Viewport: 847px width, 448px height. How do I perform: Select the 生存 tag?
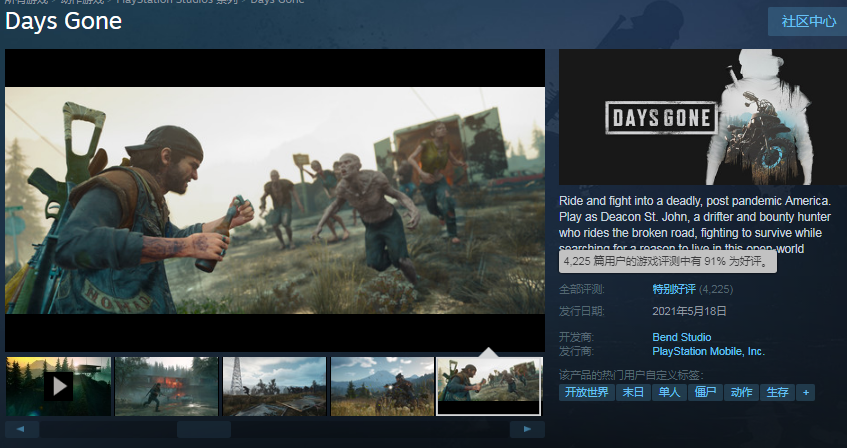click(x=777, y=392)
